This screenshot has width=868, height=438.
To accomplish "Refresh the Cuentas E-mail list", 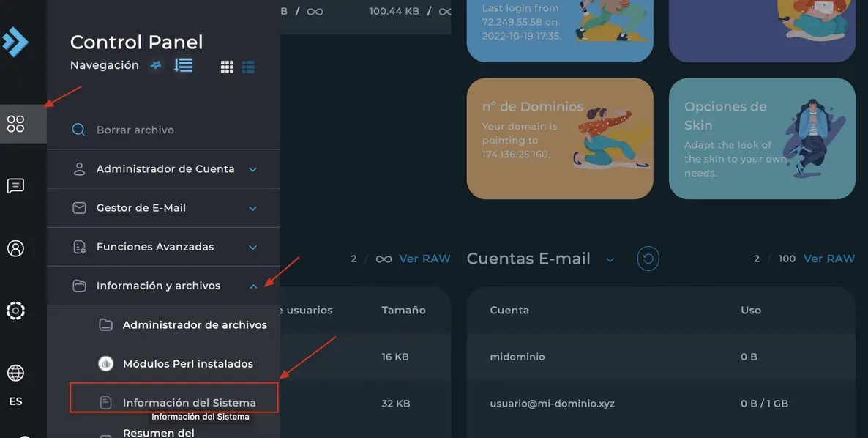I will click(x=648, y=259).
